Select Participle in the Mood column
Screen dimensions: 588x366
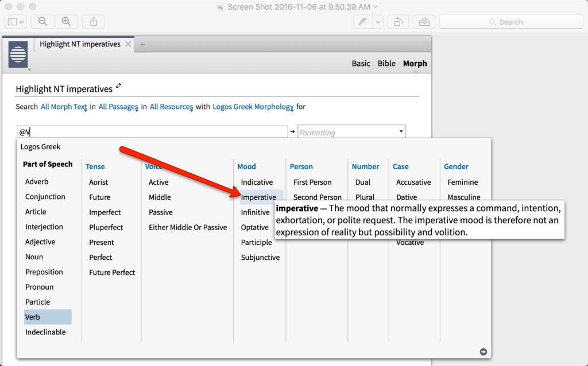point(257,243)
